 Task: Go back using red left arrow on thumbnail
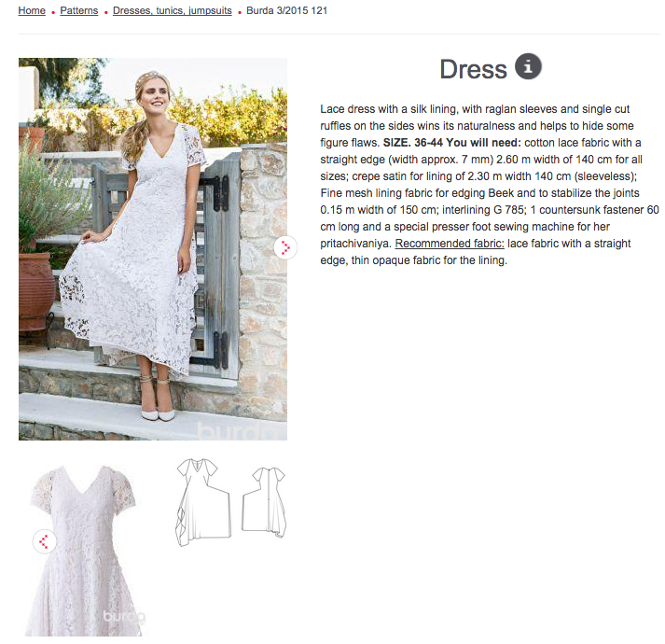[44, 541]
